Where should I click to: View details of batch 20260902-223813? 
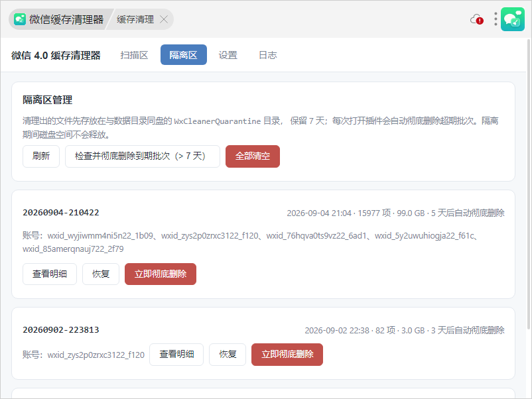[x=176, y=355]
